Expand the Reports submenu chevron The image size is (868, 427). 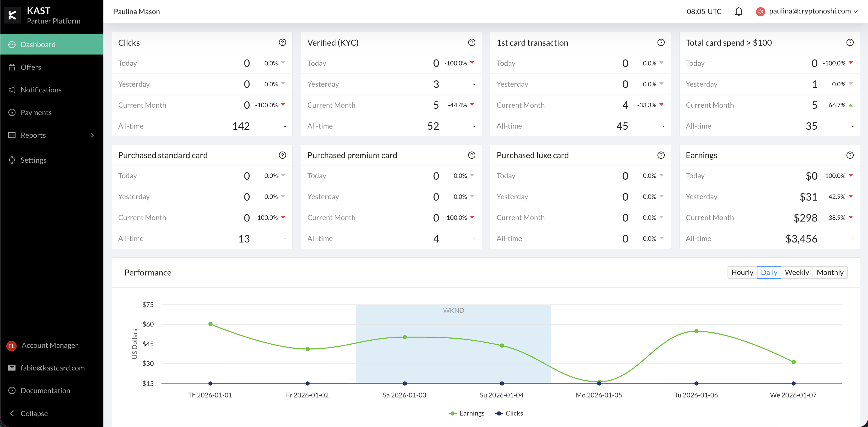(x=92, y=135)
